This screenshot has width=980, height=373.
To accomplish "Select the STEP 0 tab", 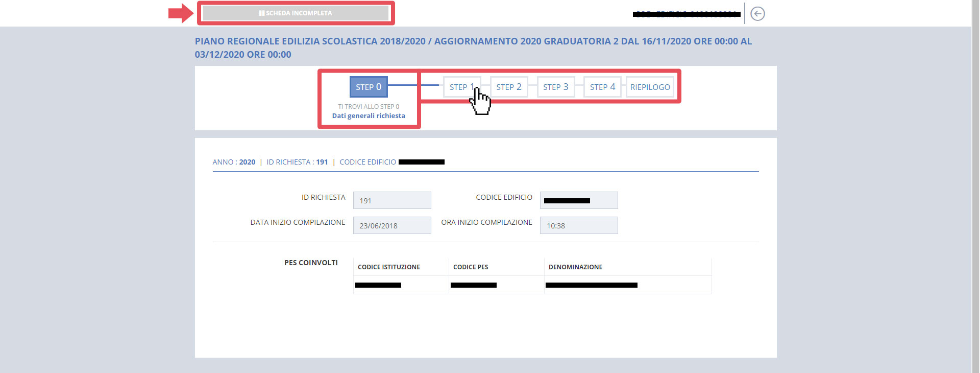I will [369, 87].
